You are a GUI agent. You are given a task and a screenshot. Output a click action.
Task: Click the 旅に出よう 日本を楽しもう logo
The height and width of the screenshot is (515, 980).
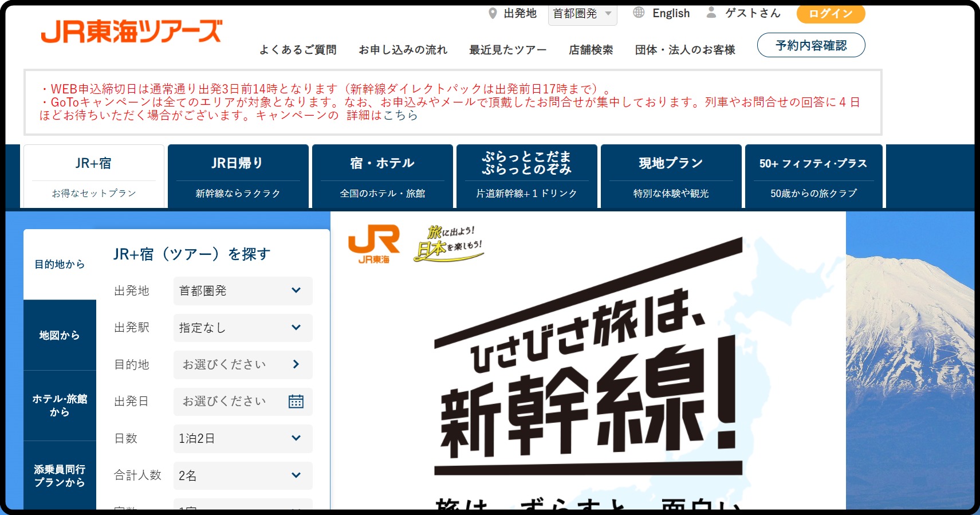[448, 243]
